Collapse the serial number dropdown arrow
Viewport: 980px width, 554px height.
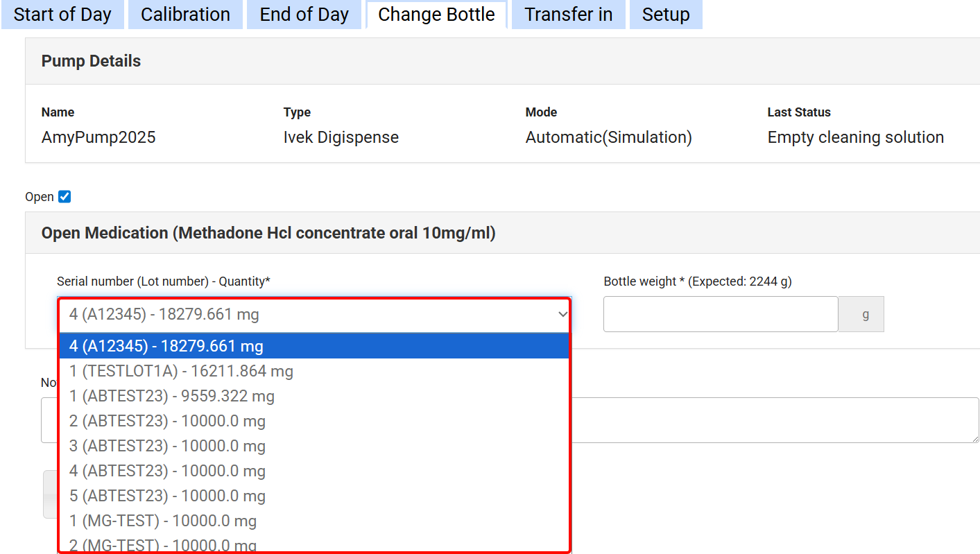tap(562, 315)
